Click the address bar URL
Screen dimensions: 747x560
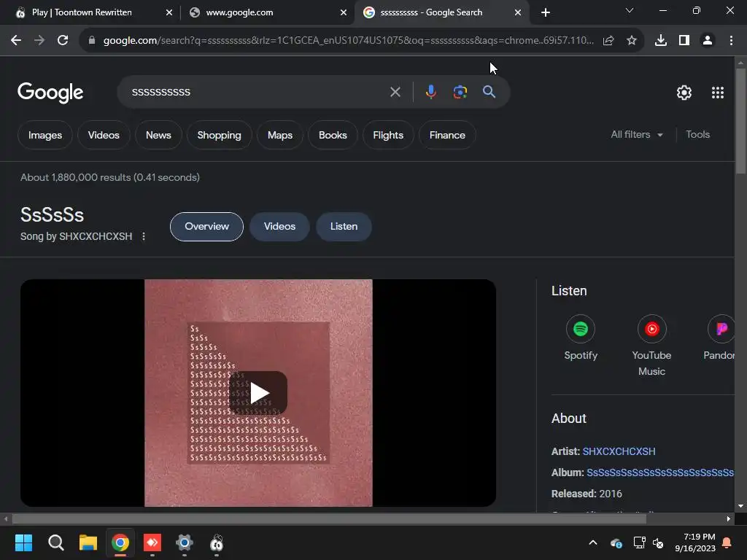(x=348, y=41)
